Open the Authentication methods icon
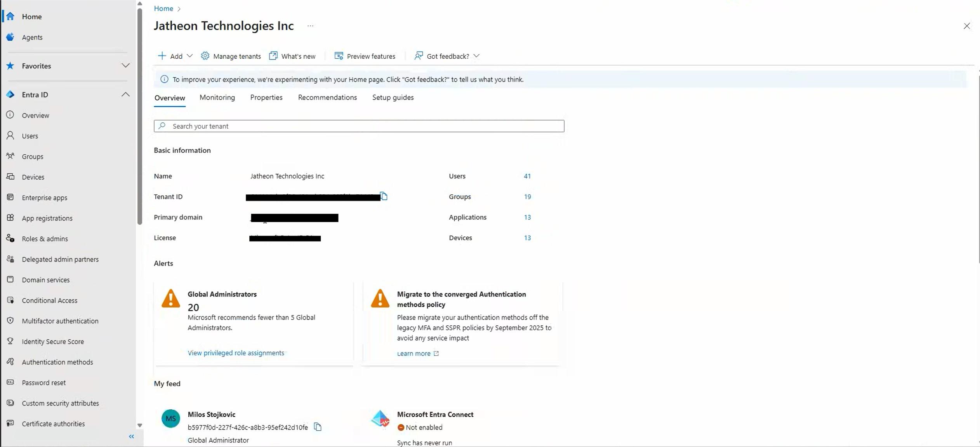 [10, 362]
